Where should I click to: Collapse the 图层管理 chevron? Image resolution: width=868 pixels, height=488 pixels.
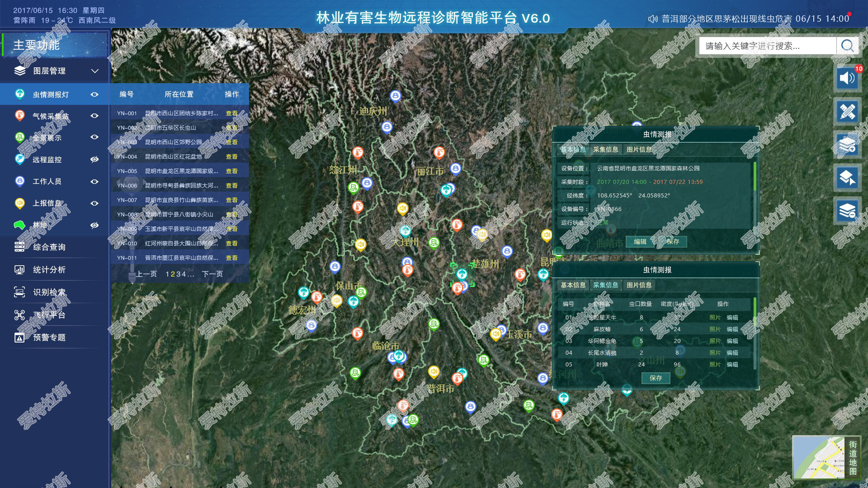pyautogui.click(x=95, y=71)
